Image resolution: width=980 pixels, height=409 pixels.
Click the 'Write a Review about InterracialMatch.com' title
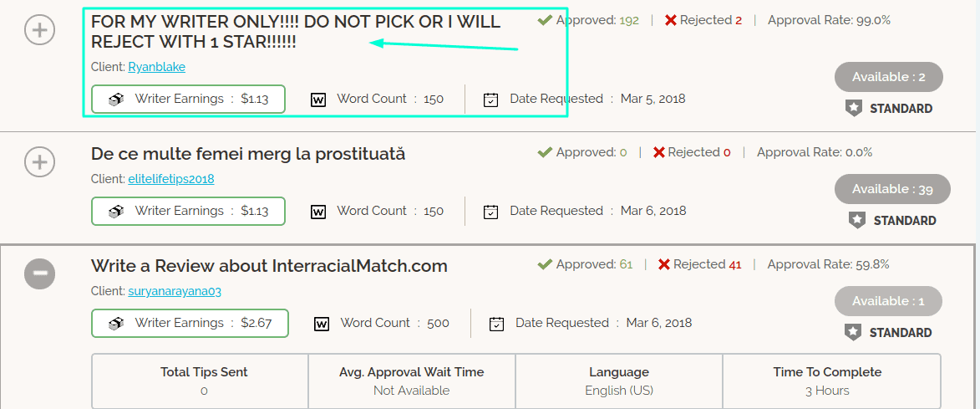(269, 266)
